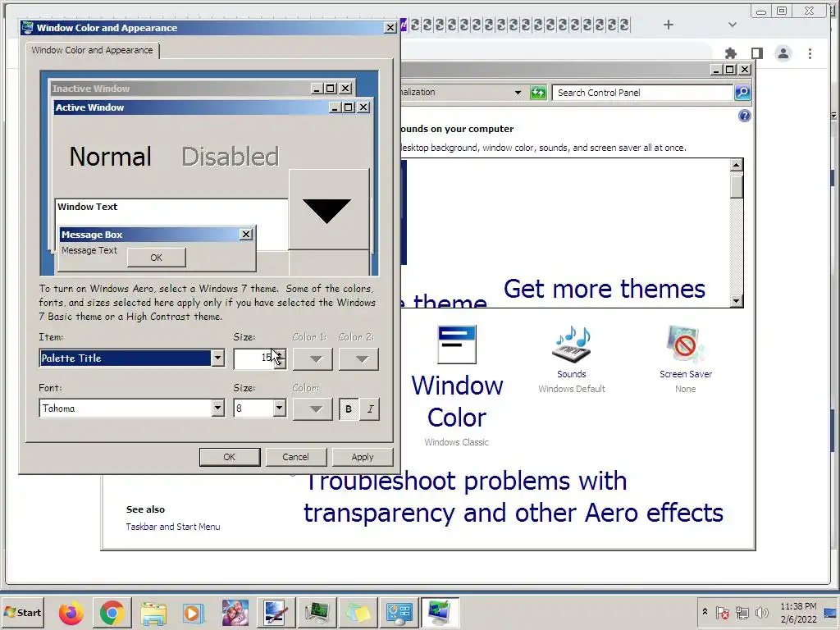Open the Sticky Notes taskbar icon
The height and width of the screenshot is (630, 840).
point(358,613)
